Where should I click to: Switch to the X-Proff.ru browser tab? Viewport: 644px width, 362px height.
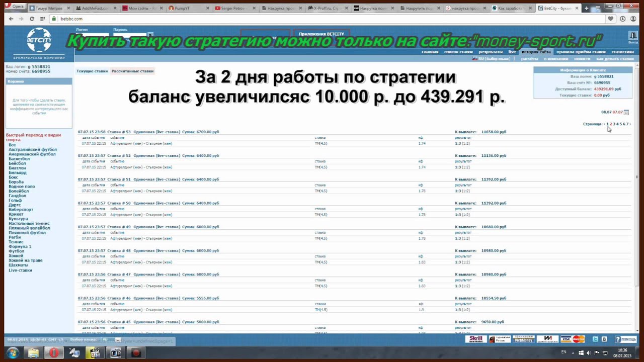pyautogui.click(x=329, y=8)
